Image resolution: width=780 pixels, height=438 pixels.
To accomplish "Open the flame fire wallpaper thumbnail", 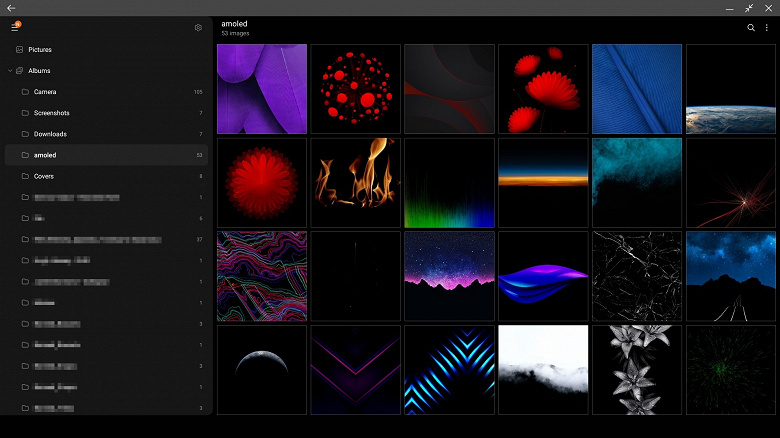I will pyautogui.click(x=355, y=182).
